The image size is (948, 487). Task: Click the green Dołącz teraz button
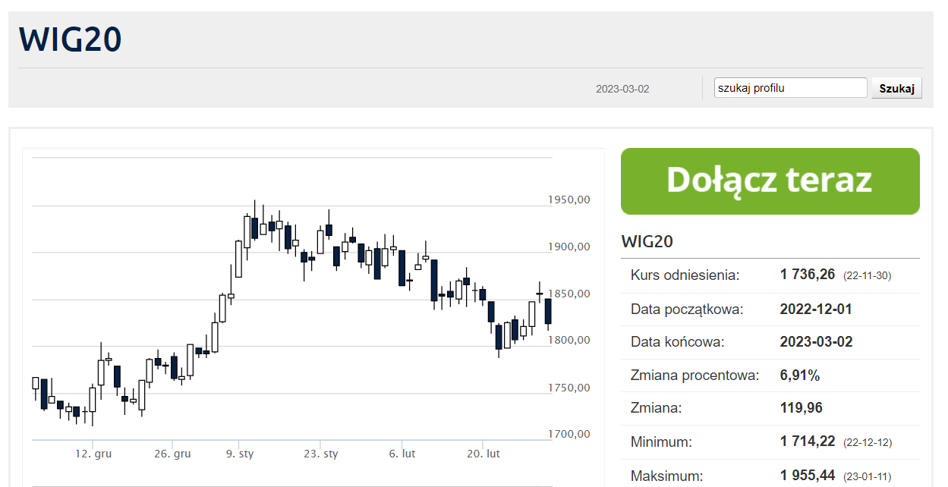[770, 181]
